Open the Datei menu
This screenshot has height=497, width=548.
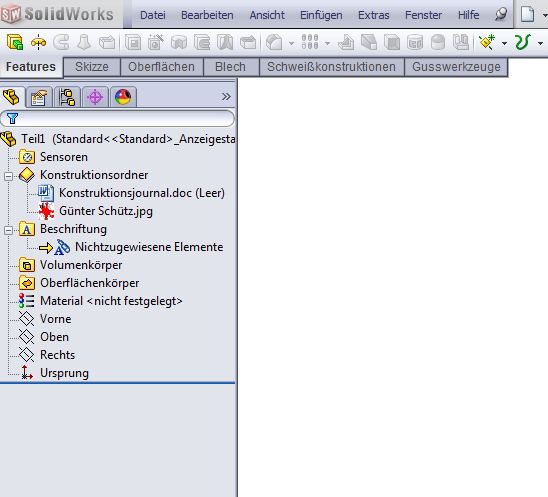pos(153,15)
